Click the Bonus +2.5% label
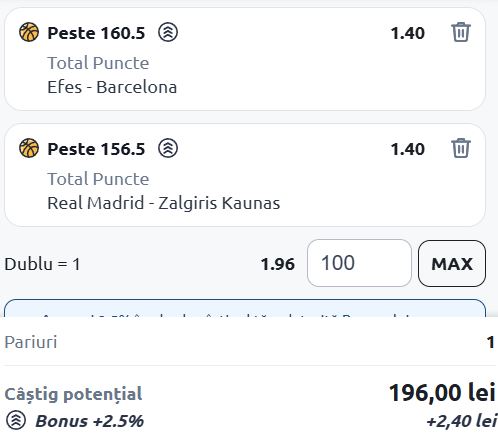This screenshot has height=443, width=498. point(89,421)
